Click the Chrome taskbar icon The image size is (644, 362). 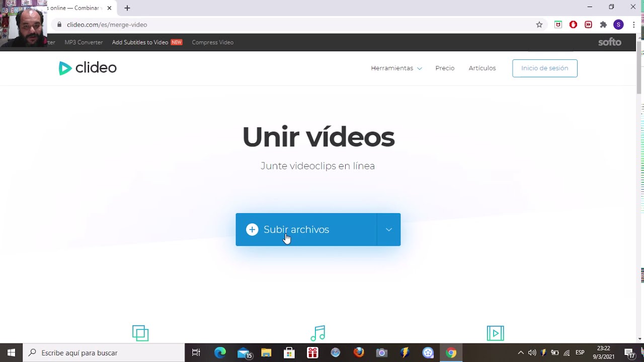point(451,352)
